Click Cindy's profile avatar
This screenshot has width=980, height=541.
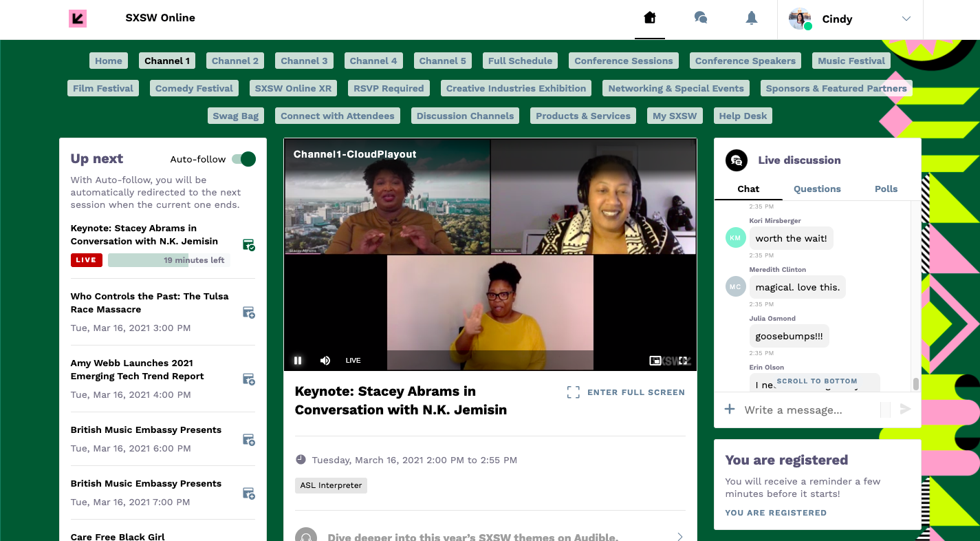800,19
